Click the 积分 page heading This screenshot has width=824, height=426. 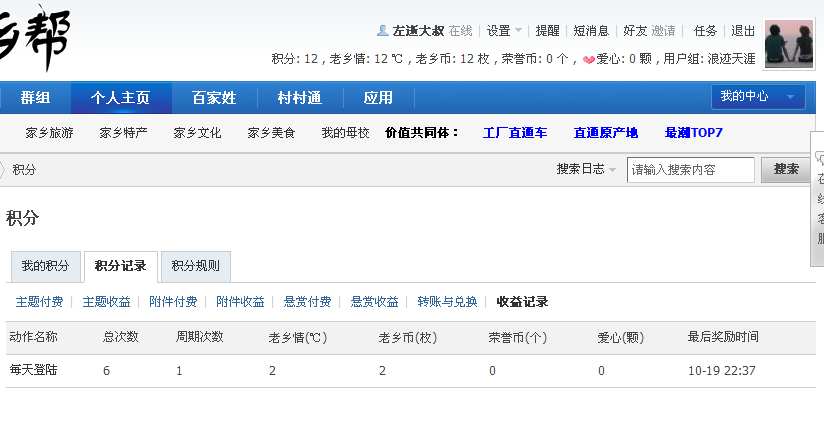coord(22,218)
